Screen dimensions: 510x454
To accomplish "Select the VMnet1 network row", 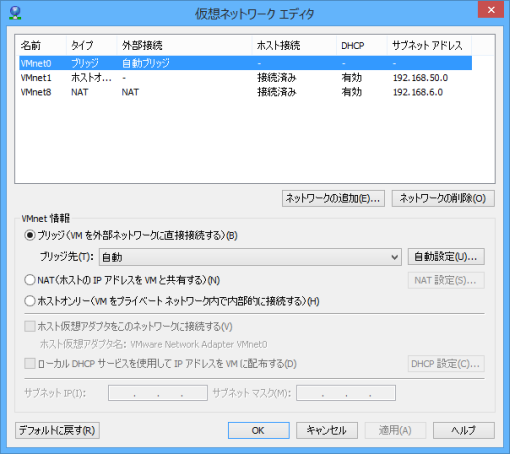I will point(245,78).
